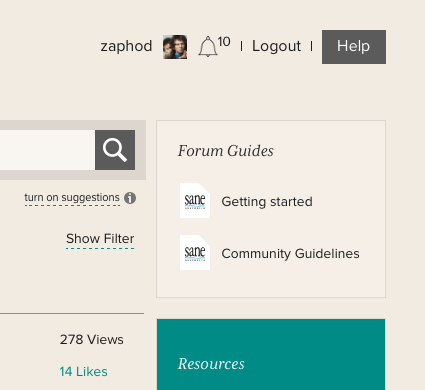Click zaphod's profile avatar picture

point(175,47)
